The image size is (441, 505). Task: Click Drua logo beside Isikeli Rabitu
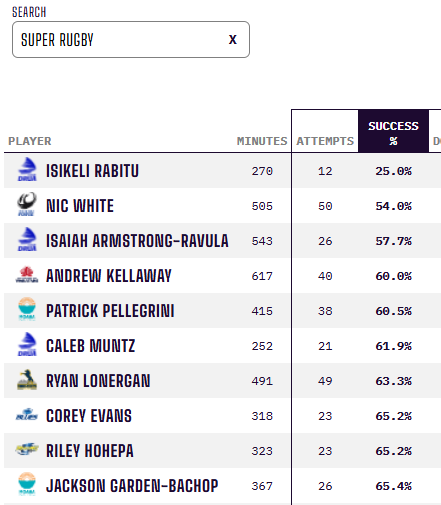point(27,169)
